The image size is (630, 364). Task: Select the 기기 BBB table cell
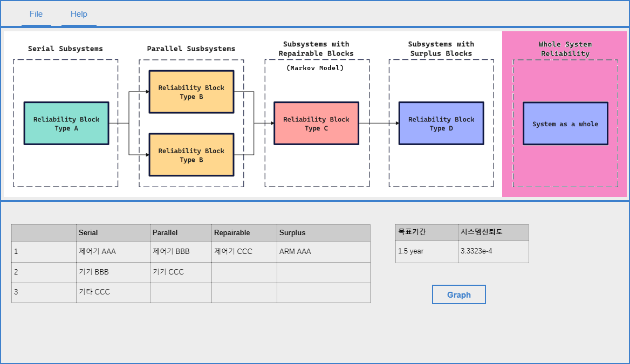[113, 272]
